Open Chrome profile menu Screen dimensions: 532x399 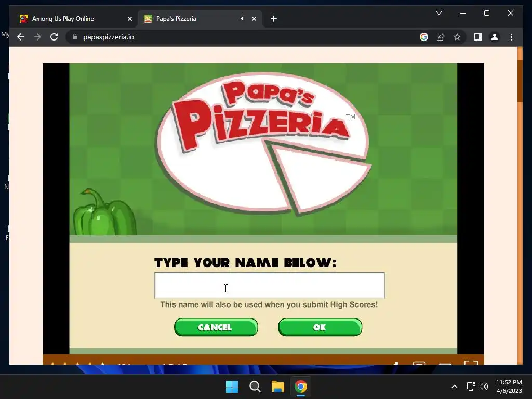[495, 37]
